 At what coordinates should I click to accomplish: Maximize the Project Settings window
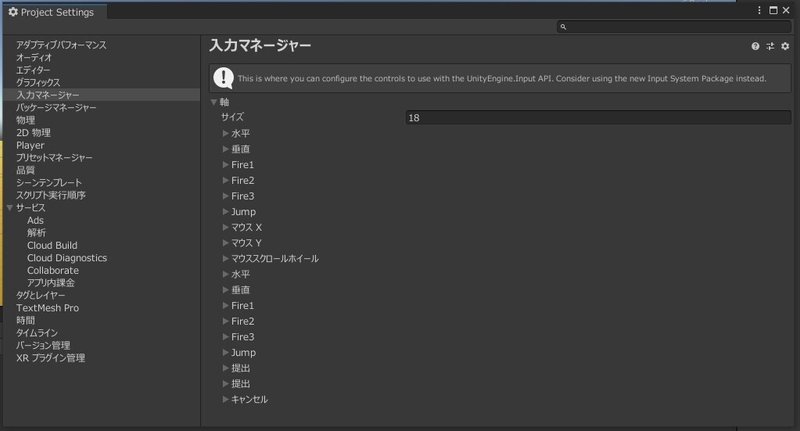tap(773, 10)
